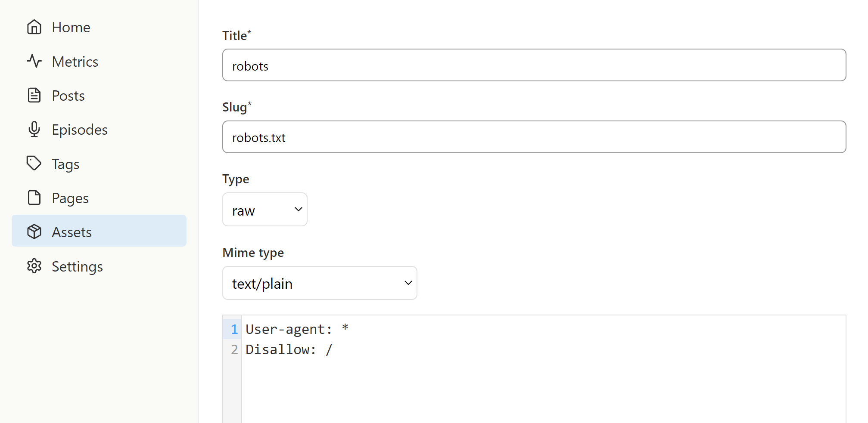
Task: Click the Metrics activity pulse icon
Action: (x=34, y=61)
